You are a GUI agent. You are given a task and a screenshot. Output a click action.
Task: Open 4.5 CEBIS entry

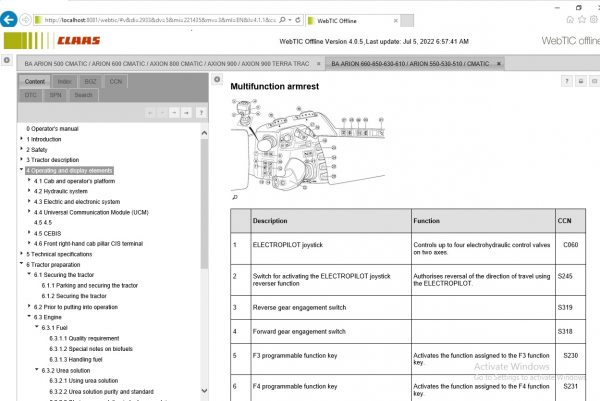pyautogui.click(x=47, y=233)
